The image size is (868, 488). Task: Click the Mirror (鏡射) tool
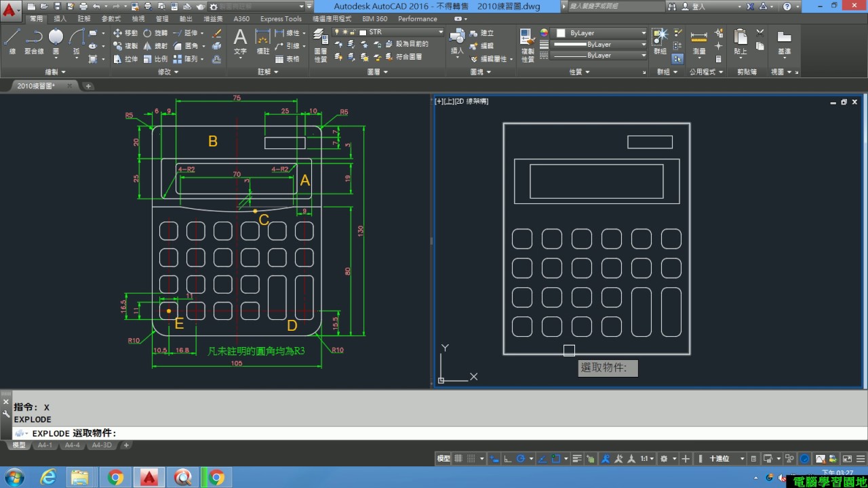coord(155,46)
